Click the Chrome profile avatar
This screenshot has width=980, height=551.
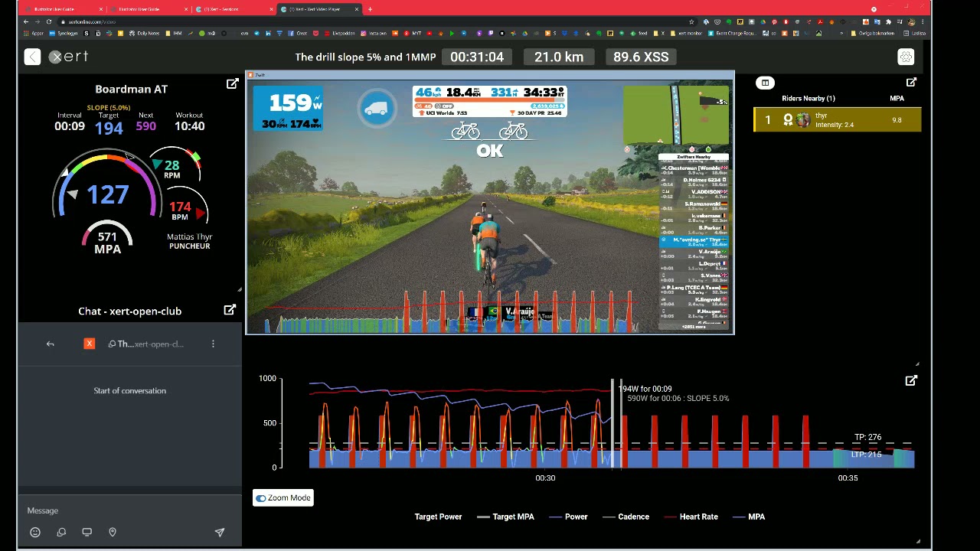pos(911,21)
